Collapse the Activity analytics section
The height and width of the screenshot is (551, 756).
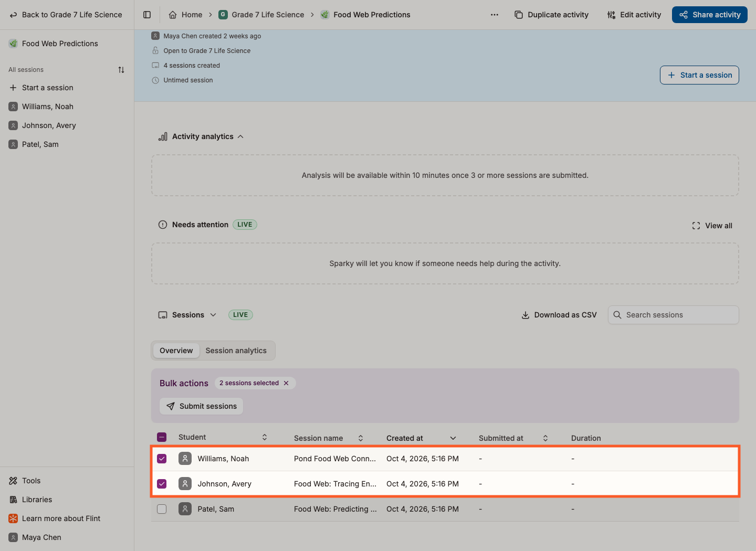pos(240,136)
